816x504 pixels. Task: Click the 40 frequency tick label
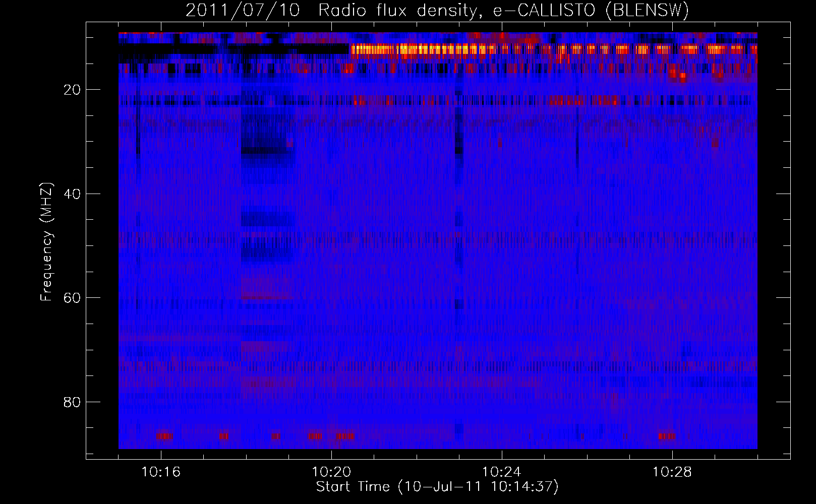click(x=72, y=194)
